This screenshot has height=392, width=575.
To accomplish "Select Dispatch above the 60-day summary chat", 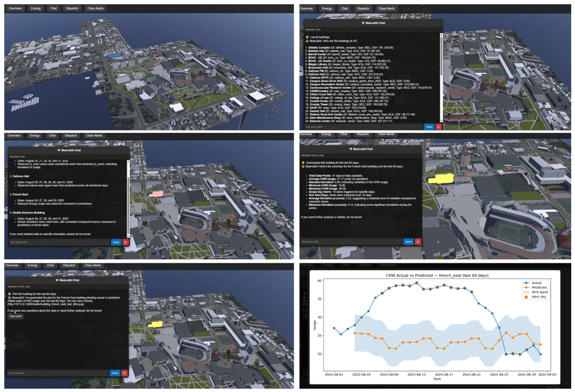I will tap(363, 134).
